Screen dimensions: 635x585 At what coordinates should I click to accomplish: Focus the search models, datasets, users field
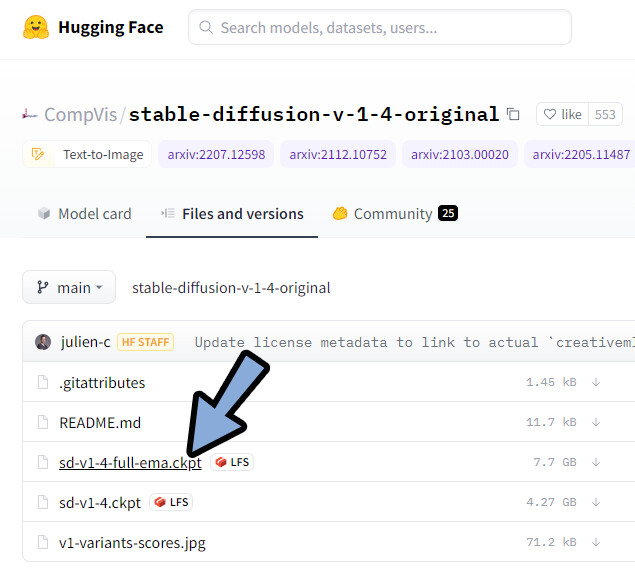[379, 27]
